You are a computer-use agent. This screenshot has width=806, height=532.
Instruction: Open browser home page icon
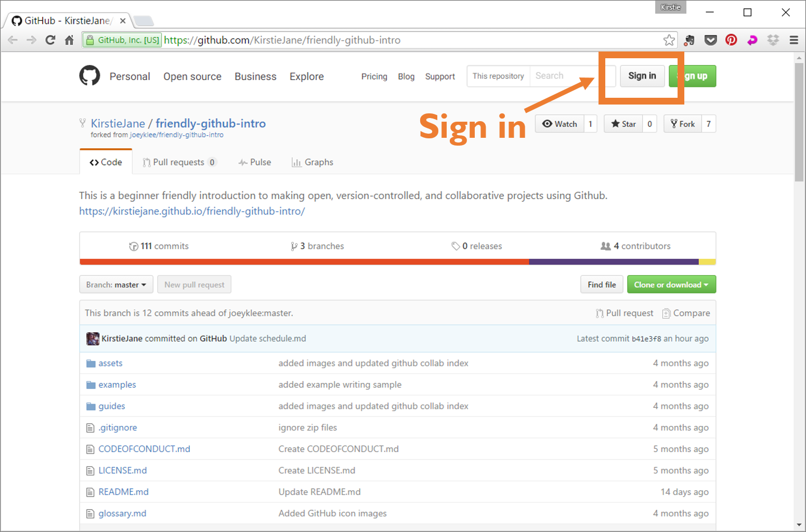[69, 40]
